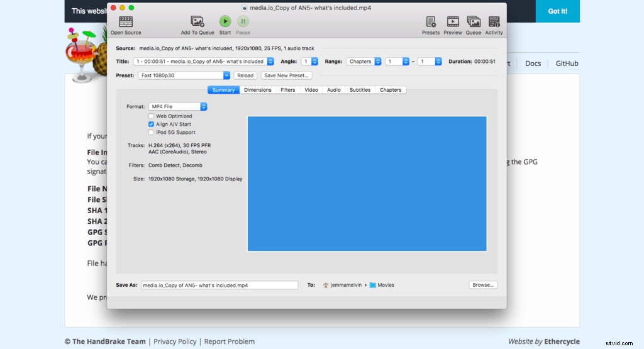Click the Save New Preset button

286,75
